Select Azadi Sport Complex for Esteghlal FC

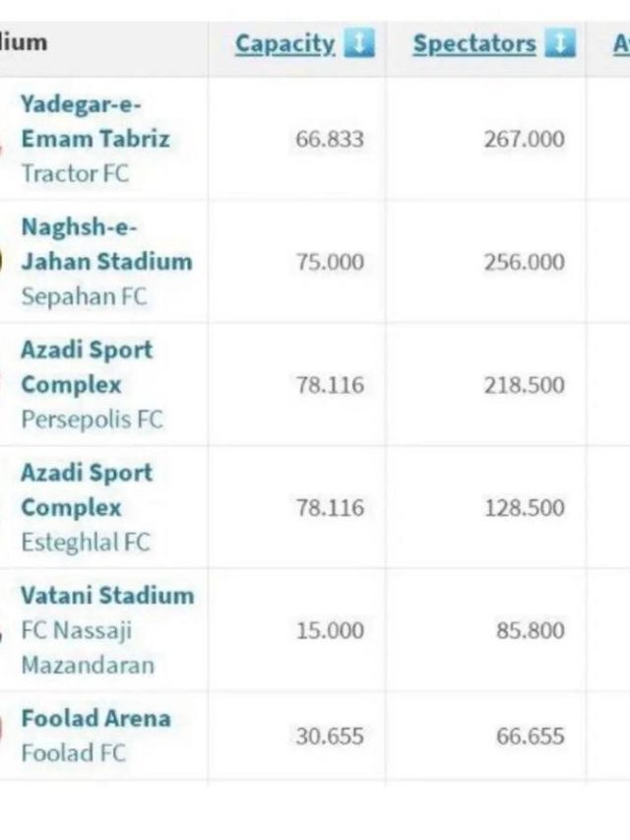[87, 490]
